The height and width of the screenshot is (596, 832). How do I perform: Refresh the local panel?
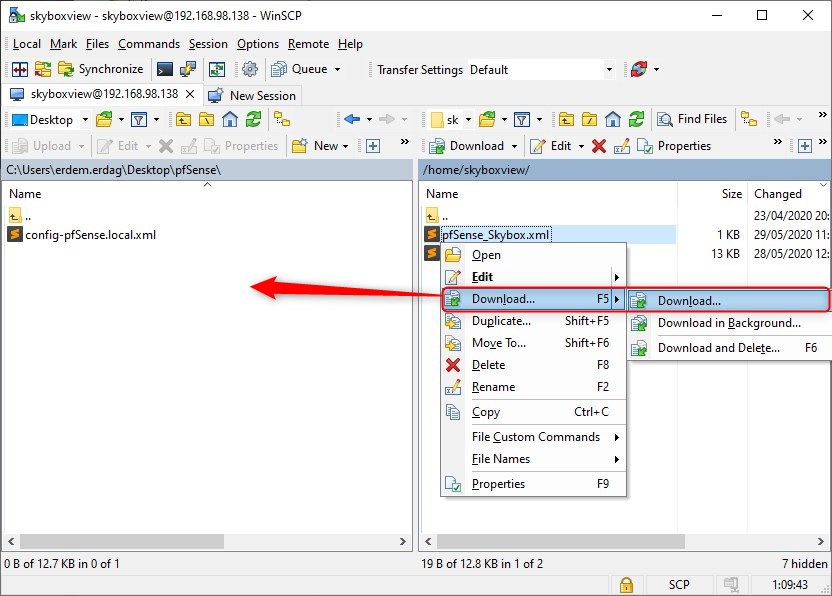pos(254,119)
